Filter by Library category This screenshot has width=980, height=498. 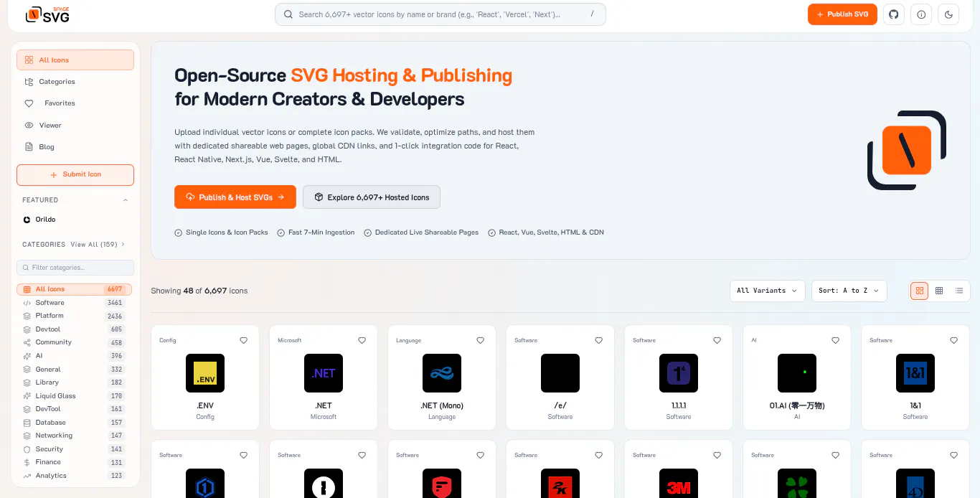pos(75,382)
